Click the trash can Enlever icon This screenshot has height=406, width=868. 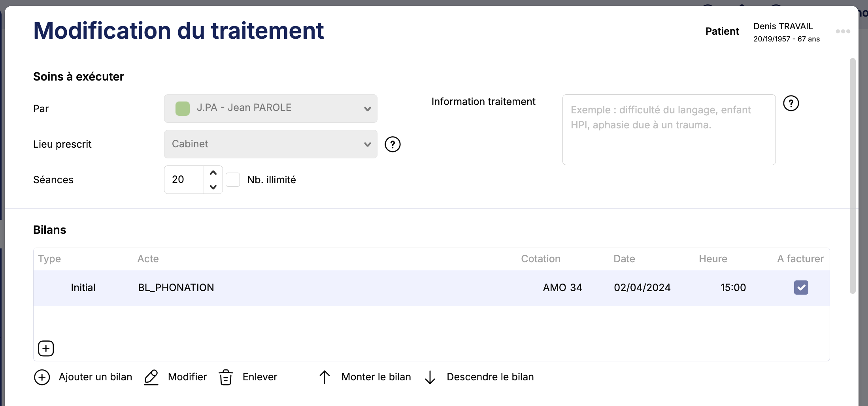click(x=226, y=377)
